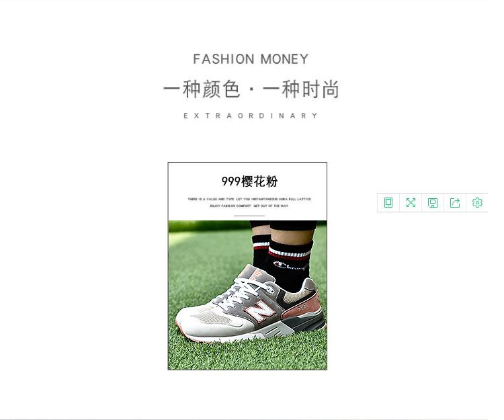This screenshot has height=420, width=504.
Task: Click the 一种颜色·一种时尚 headline
Action: [x=251, y=89]
